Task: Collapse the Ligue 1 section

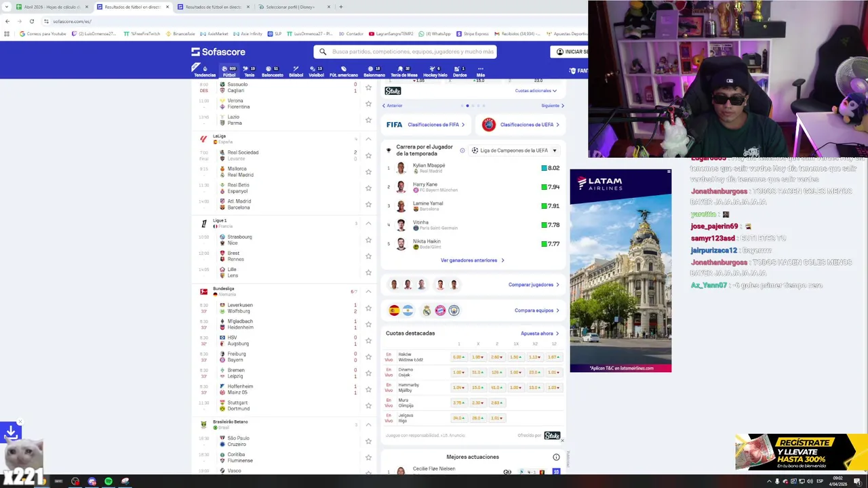Action: pos(368,223)
